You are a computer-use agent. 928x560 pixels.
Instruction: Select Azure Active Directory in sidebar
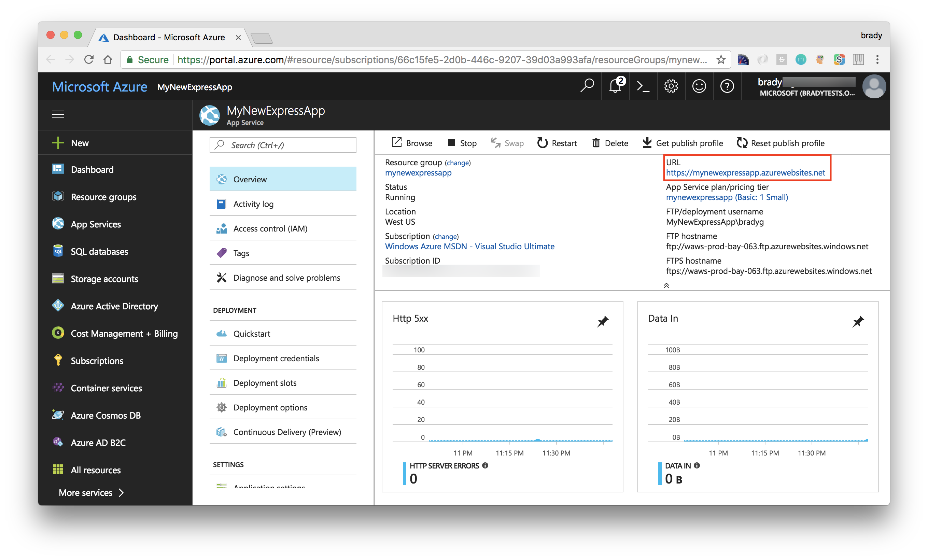[115, 306]
